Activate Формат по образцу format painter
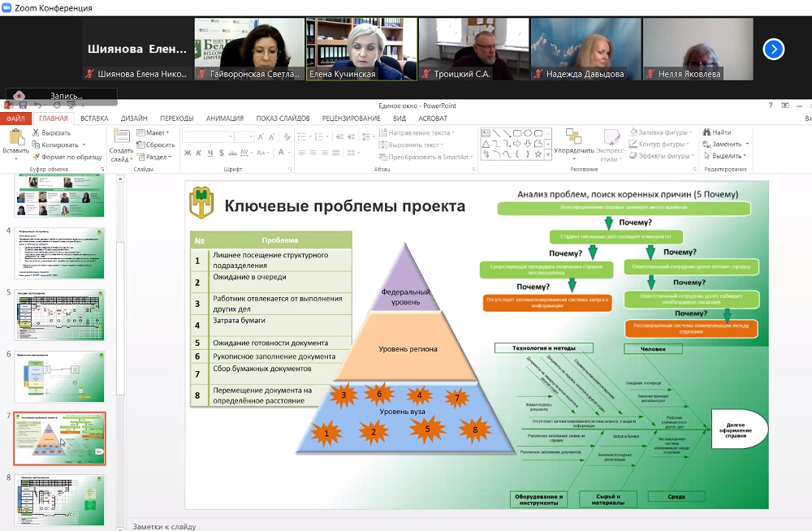The image size is (812, 531). click(x=67, y=157)
